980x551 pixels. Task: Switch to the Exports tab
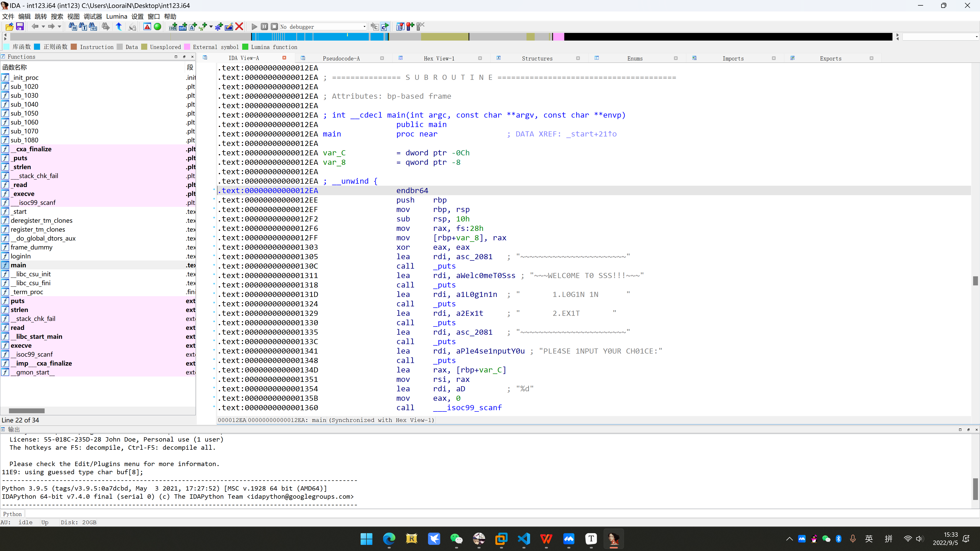click(831, 58)
